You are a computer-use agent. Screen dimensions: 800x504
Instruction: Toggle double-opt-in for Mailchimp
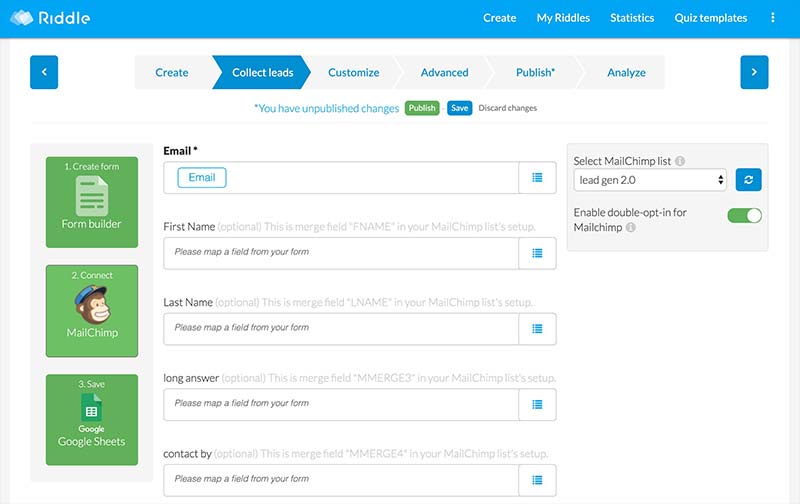[x=744, y=215]
